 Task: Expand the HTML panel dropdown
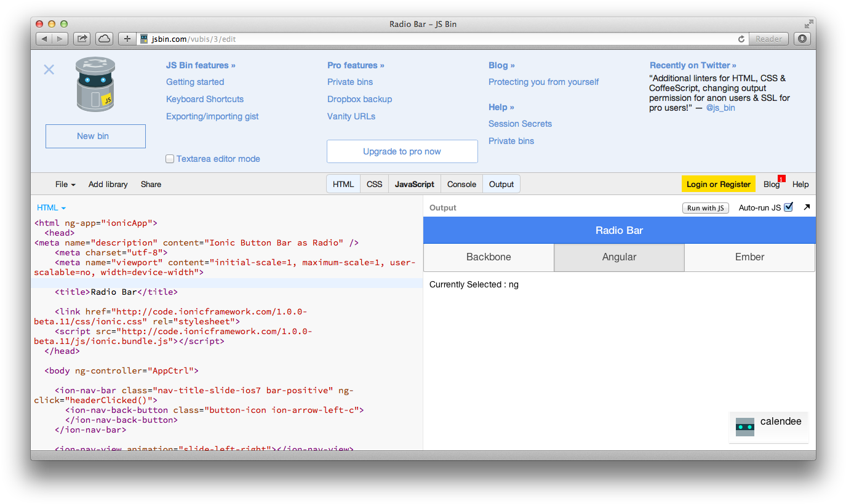point(51,208)
